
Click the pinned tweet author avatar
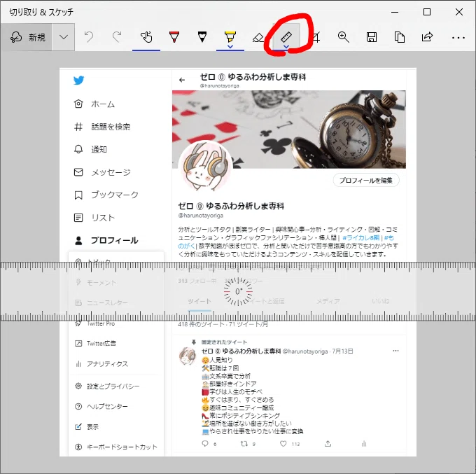(x=188, y=356)
